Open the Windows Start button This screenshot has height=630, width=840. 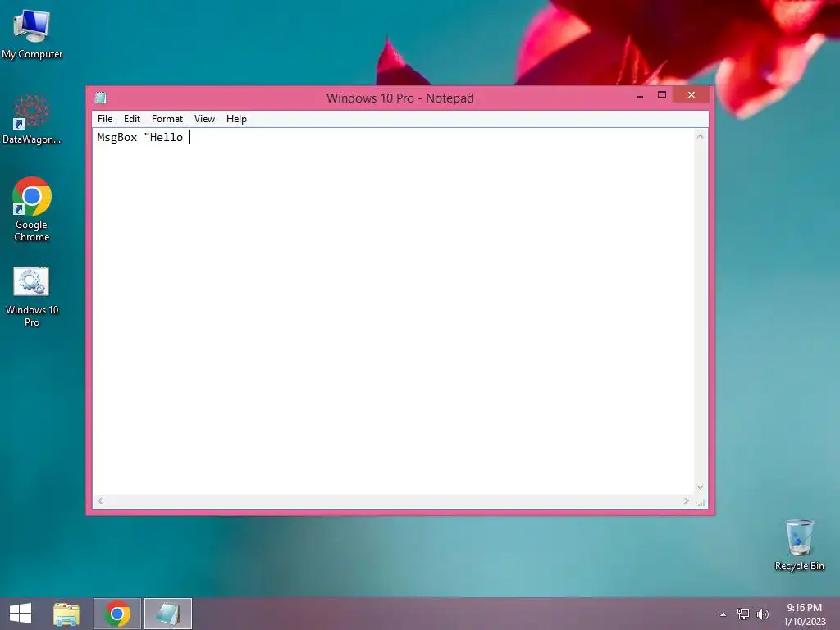click(x=21, y=614)
